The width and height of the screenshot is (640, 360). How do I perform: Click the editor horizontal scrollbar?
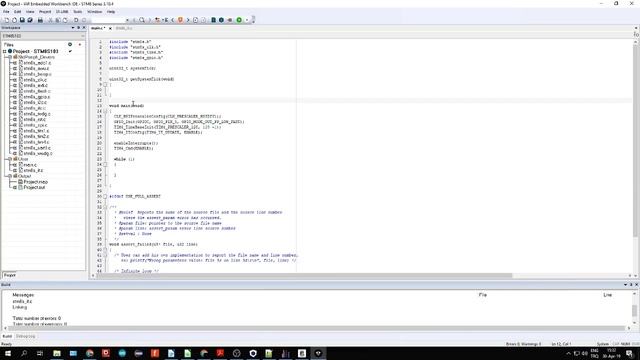coord(304,276)
